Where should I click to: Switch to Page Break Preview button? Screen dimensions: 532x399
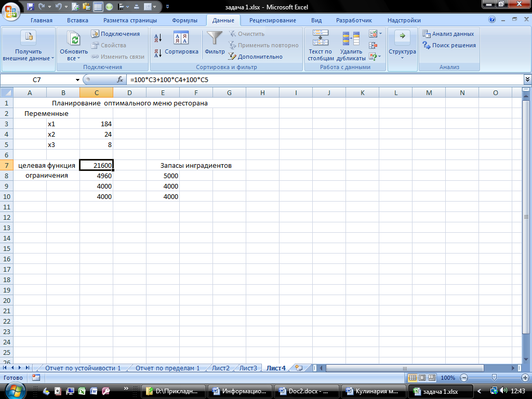click(432, 378)
